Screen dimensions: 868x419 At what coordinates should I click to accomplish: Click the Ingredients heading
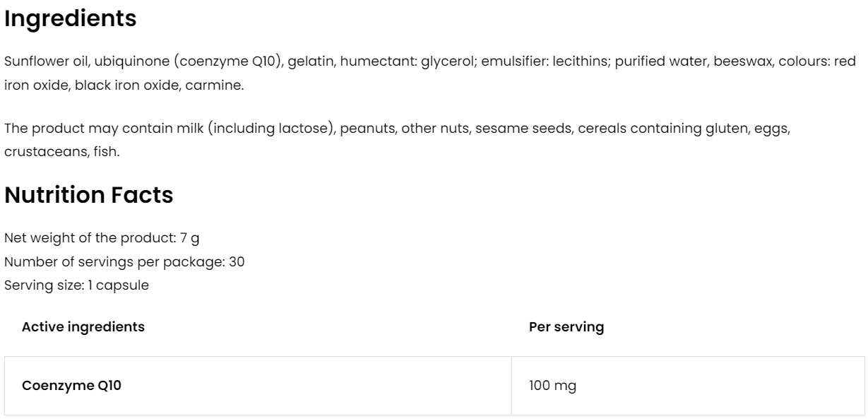[x=71, y=19]
